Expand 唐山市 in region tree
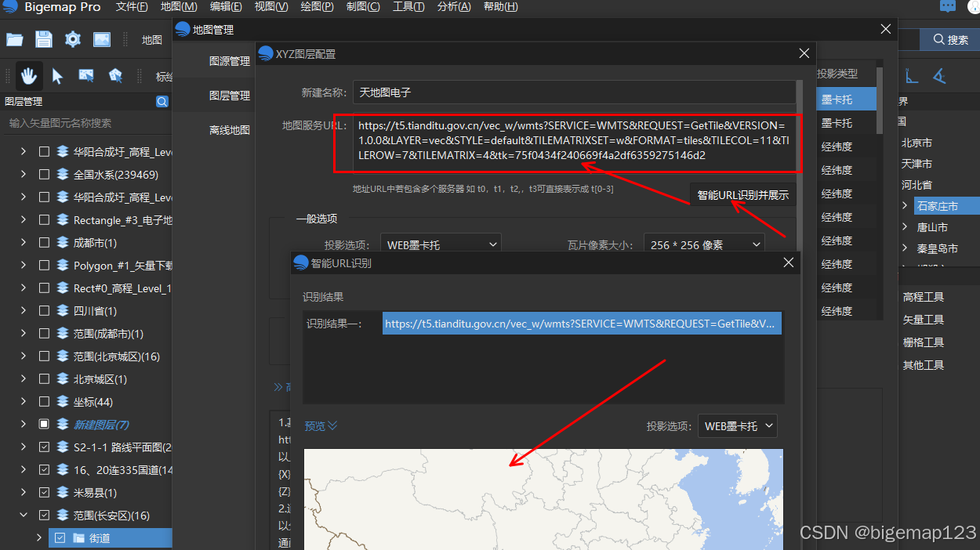This screenshot has height=550, width=980. coord(906,227)
